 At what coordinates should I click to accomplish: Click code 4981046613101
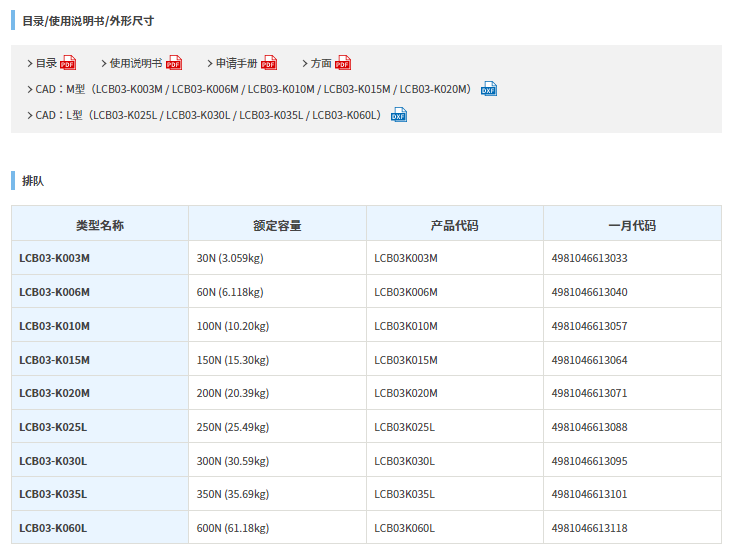point(589,494)
